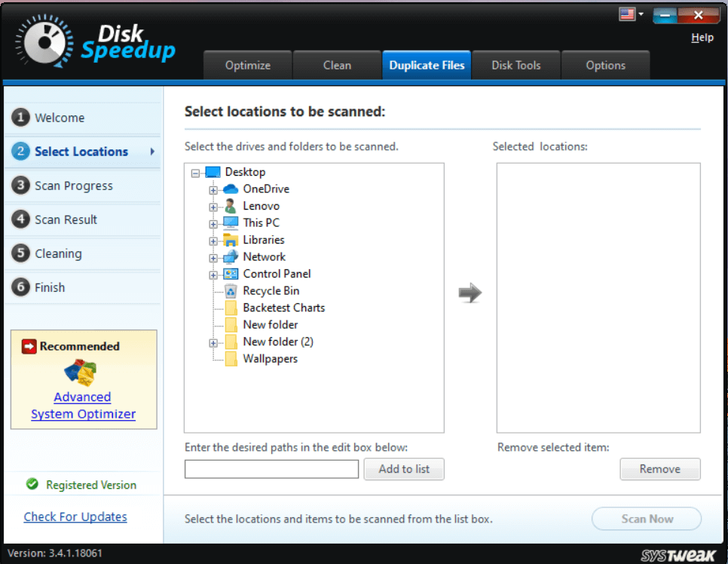Click the OneDrive cloud icon
Viewport: 728px width, 564px height.
pyautogui.click(x=231, y=189)
